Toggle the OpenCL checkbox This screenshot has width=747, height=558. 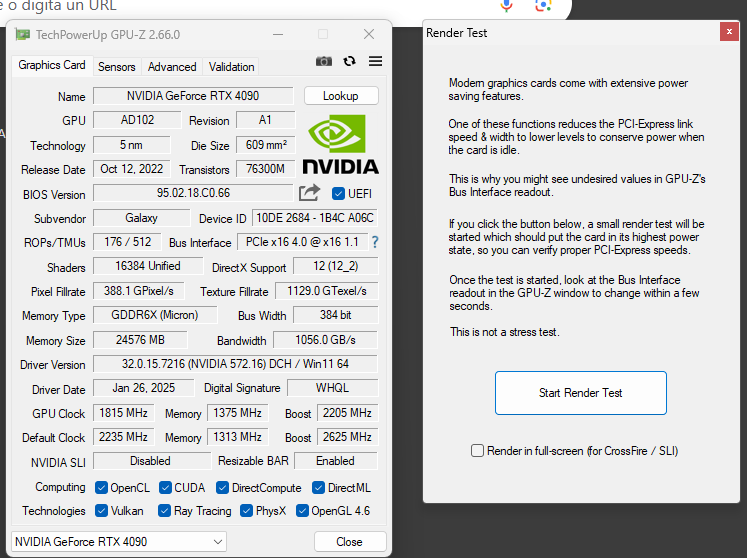click(101, 487)
